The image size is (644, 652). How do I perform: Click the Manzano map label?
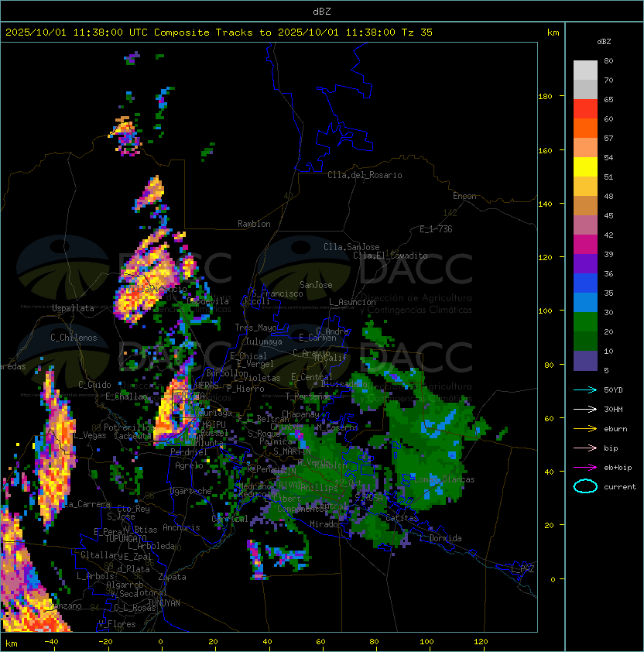coord(65,606)
